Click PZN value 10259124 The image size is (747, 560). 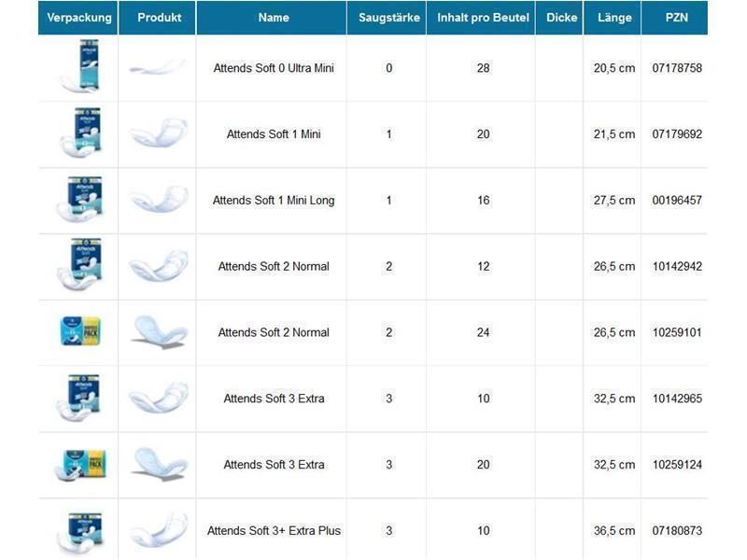[677, 465]
